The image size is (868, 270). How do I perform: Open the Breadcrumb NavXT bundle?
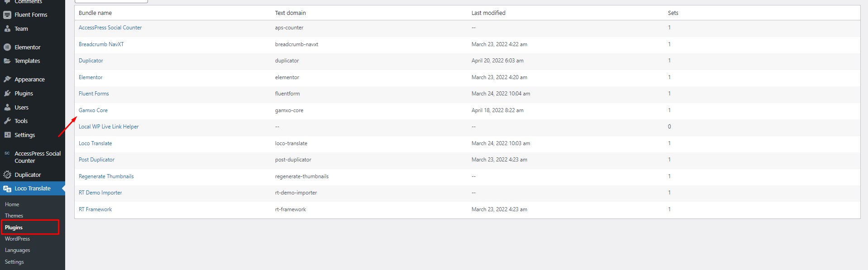click(101, 44)
